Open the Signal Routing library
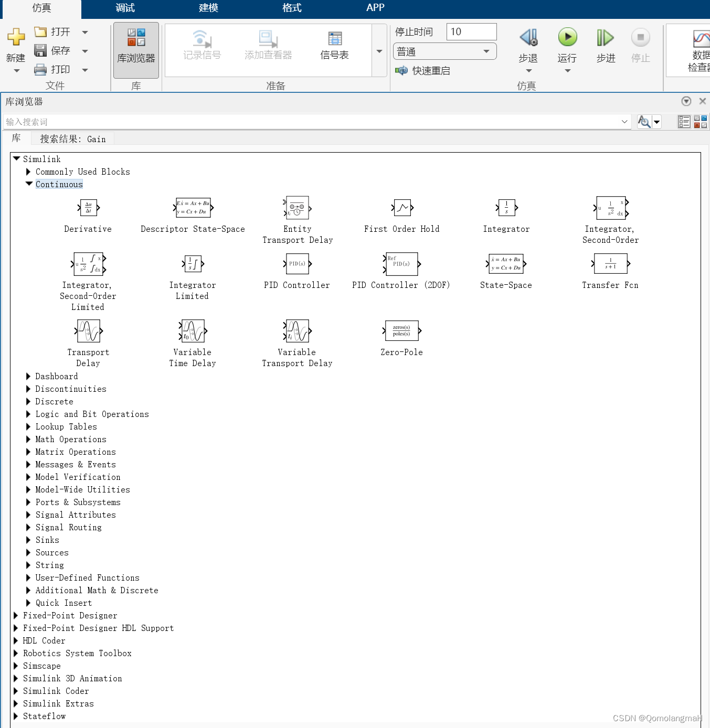This screenshot has height=728, width=710. tap(68, 528)
